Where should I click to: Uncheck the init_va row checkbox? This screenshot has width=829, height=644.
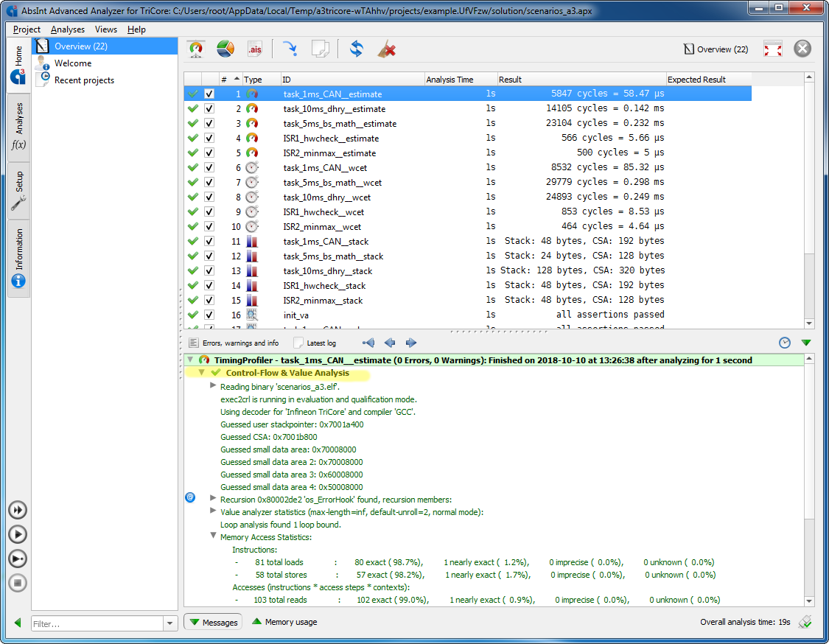[x=209, y=315]
